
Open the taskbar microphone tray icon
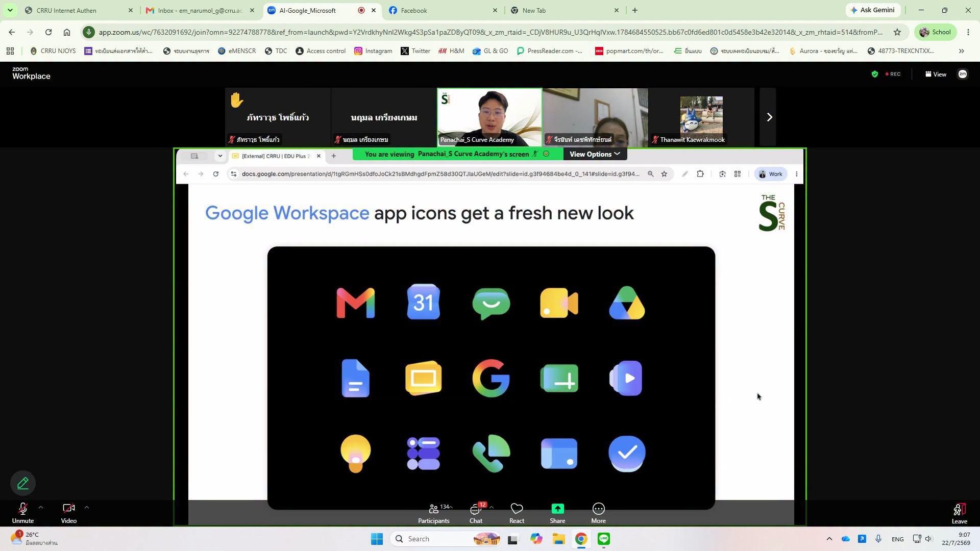pos(878,539)
